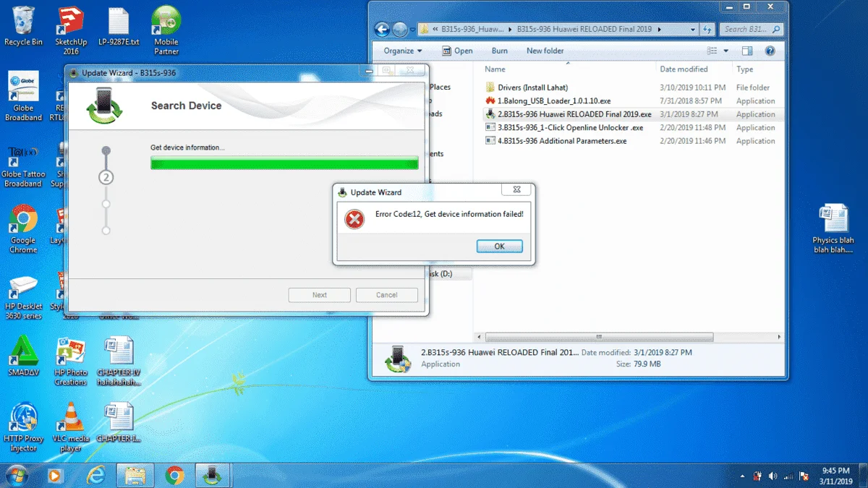Open Explorer help via the question mark icon
868x488 pixels.
(770, 51)
